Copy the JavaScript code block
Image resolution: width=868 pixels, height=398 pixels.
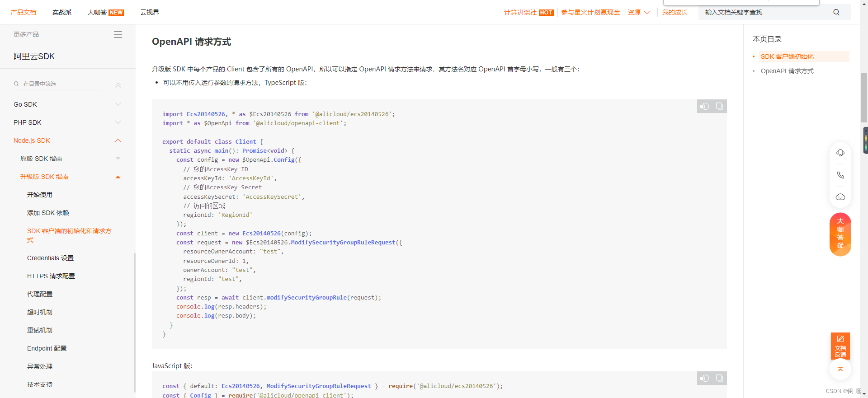(x=719, y=379)
